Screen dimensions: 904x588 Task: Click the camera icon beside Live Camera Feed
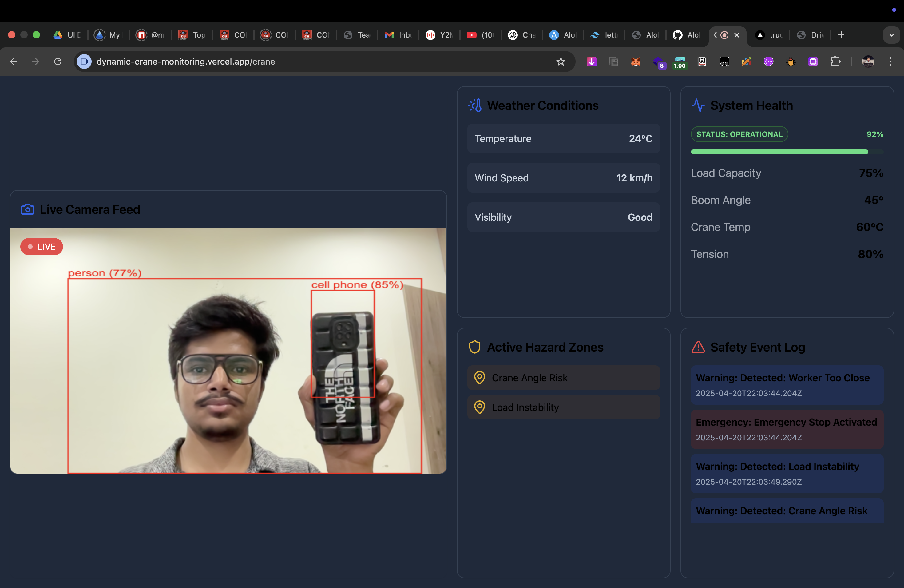[x=27, y=209]
